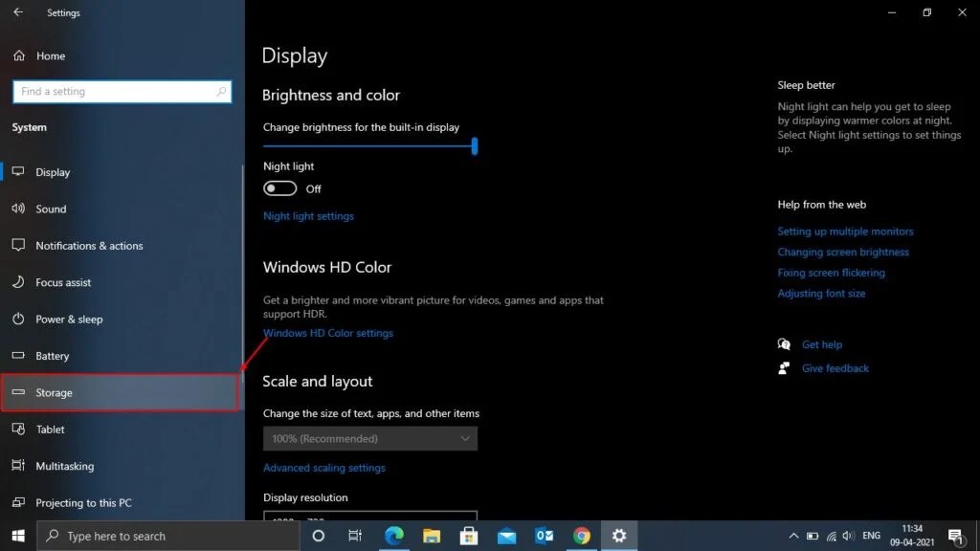Open Night light settings link

[x=308, y=215]
